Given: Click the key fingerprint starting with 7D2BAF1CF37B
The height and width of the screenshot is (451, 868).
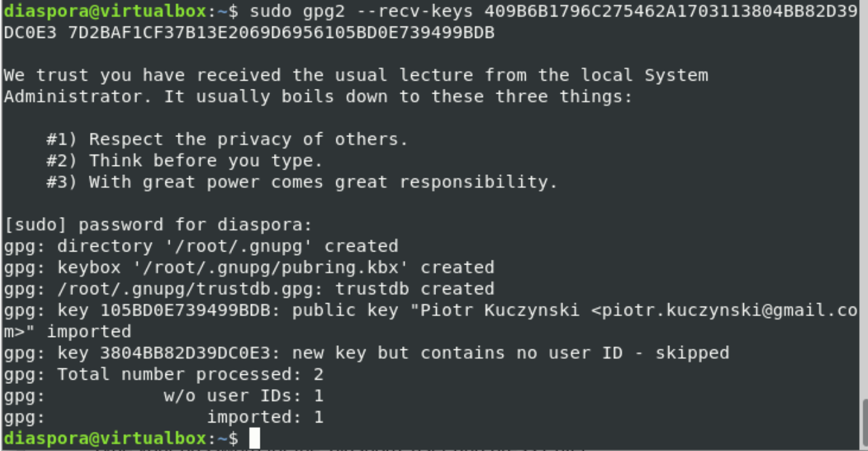Looking at the screenshot, I should click(x=281, y=33).
